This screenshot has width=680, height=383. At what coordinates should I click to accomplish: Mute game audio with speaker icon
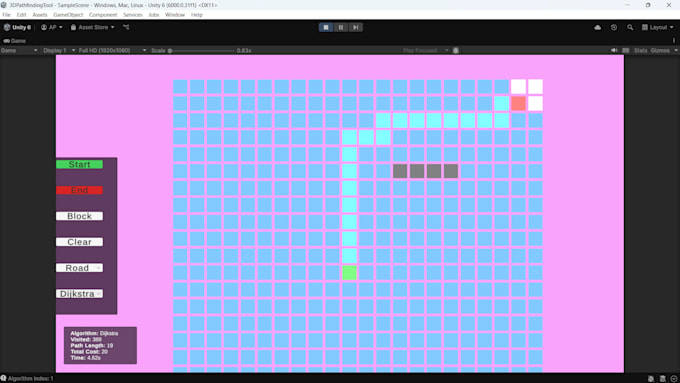click(x=614, y=51)
